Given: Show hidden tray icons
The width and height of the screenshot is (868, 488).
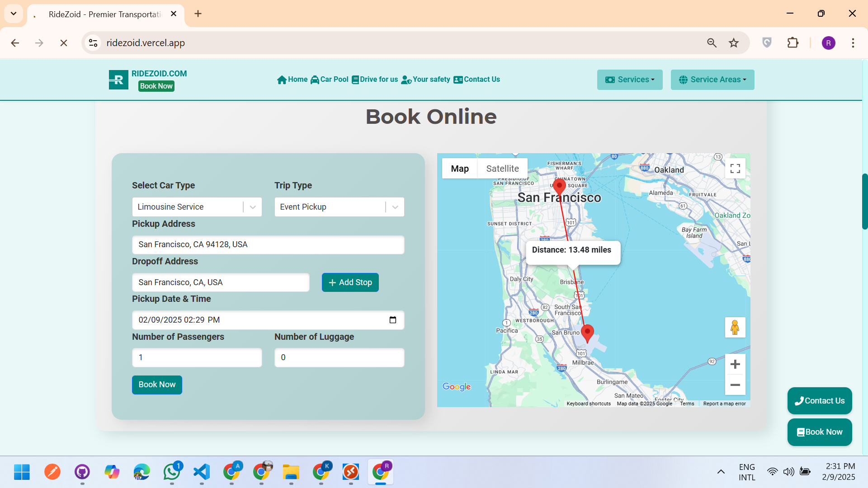Looking at the screenshot, I should point(721,472).
